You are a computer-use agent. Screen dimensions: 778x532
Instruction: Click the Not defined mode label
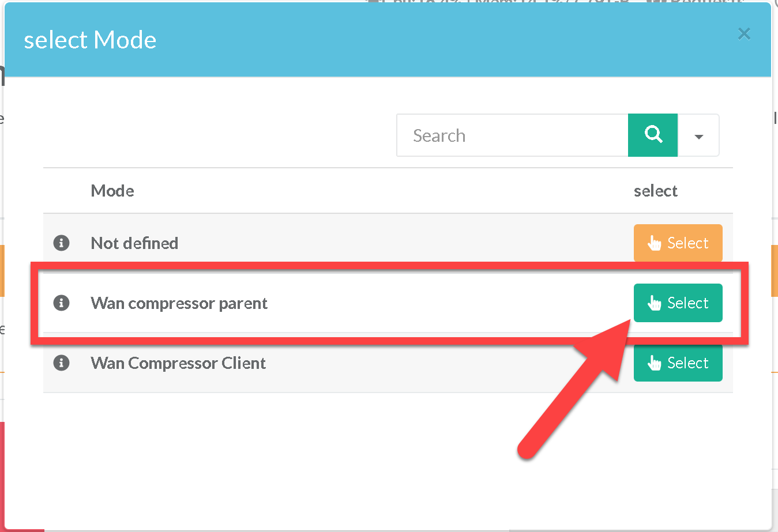[x=134, y=243]
